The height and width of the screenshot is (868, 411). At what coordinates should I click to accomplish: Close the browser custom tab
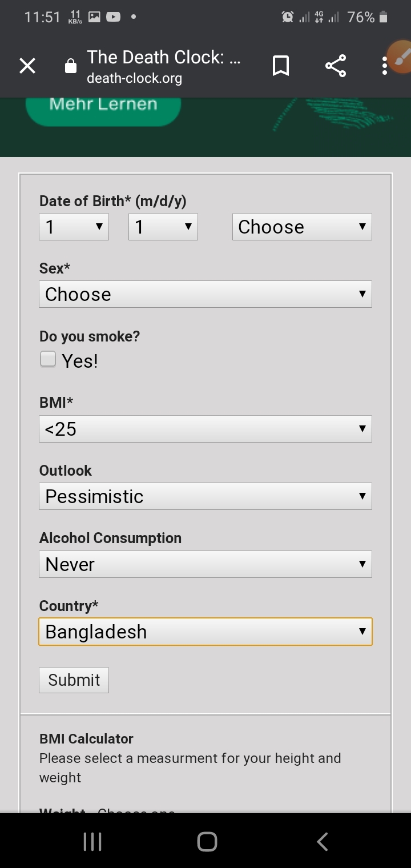(x=27, y=66)
